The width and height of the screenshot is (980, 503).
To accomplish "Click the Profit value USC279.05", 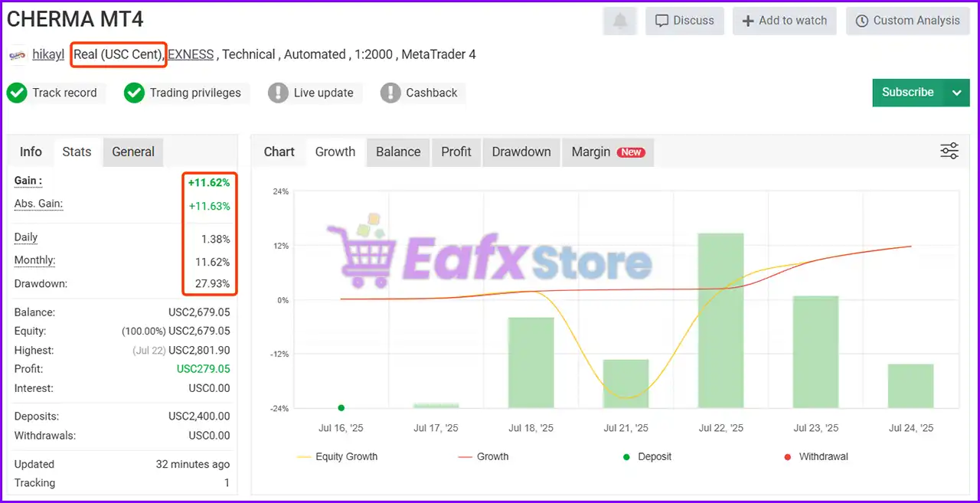I will coord(203,369).
